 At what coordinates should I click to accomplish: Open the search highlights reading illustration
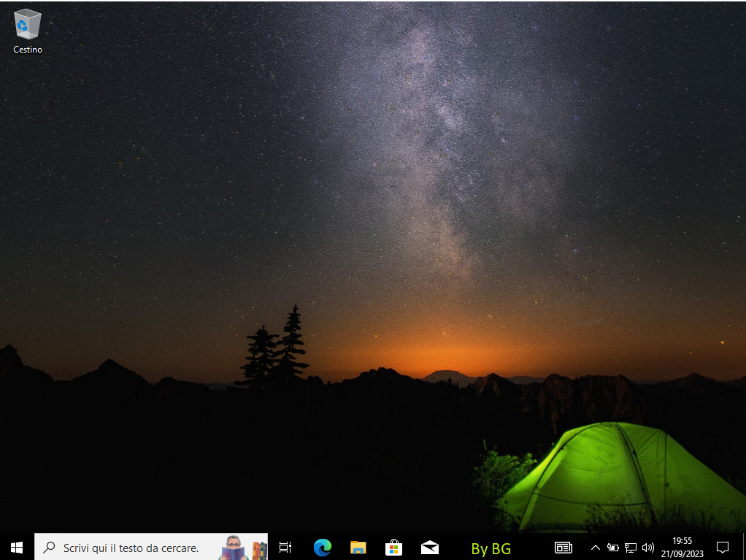tap(243, 548)
